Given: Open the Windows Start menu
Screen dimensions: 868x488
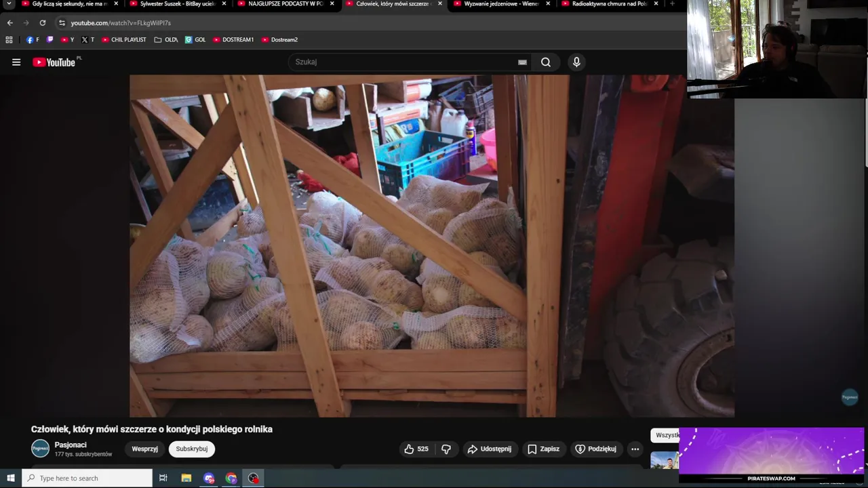Looking at the screenshot, I should tap(11, 479).
